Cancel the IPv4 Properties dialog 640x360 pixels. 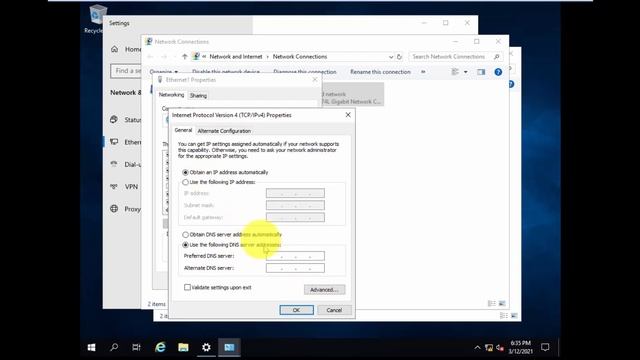(x=334, y=310)
